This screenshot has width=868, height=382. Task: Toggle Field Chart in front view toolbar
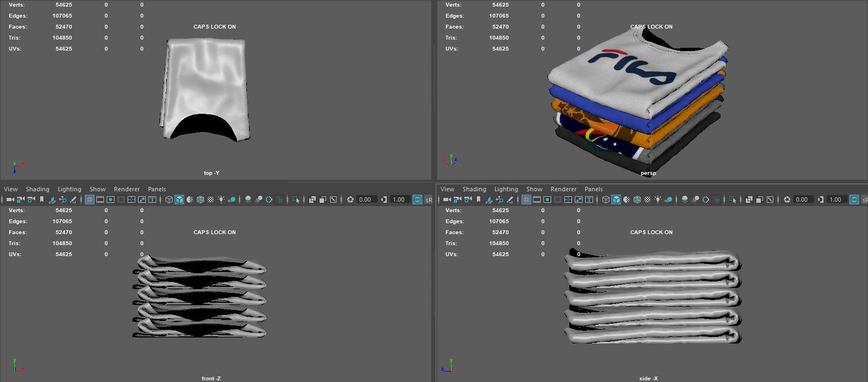tap(131, 200)
